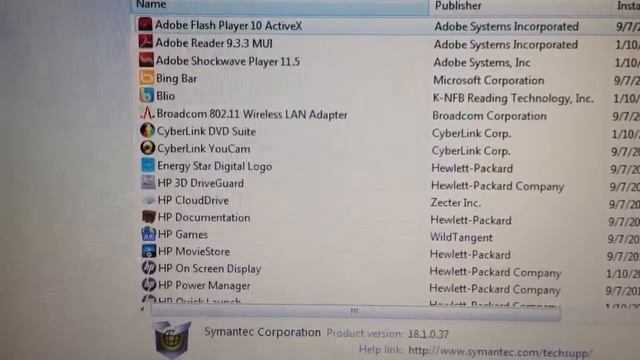Select the Adobe Reader 9.3.3 MUI entry

tap(214, 43)
